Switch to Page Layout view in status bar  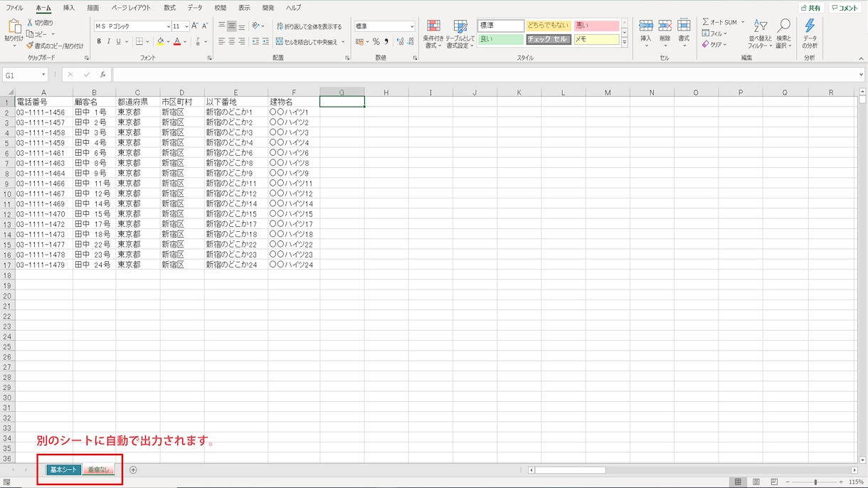click(x=756, y=482)
